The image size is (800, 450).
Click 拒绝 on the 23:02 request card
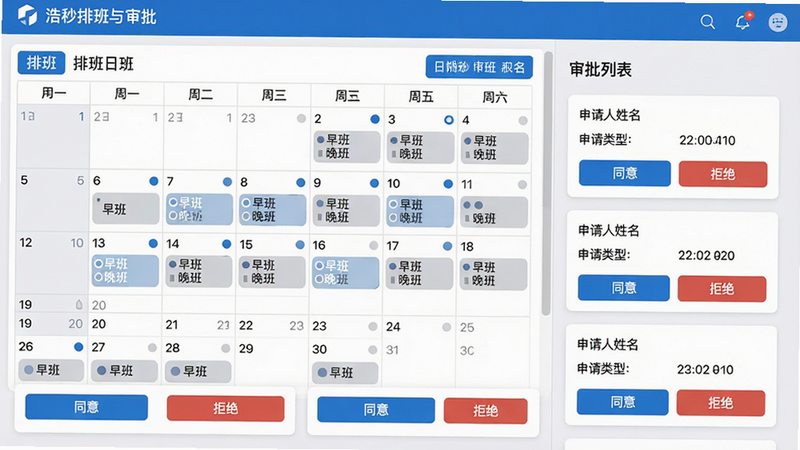pos(721,404)
